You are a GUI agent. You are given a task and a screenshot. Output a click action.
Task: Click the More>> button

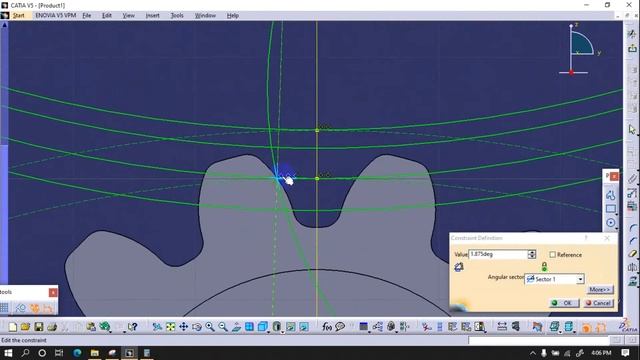tap(599, 289)
